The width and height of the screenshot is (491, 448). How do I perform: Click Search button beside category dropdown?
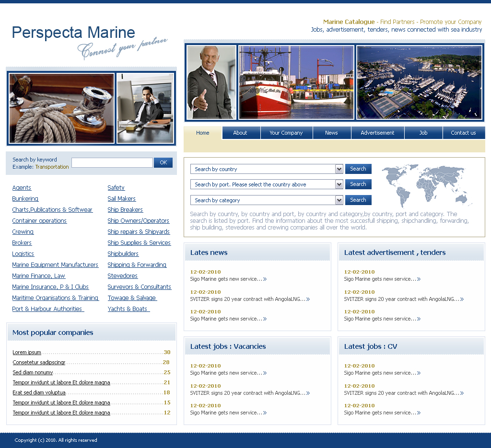click(358, 200)
